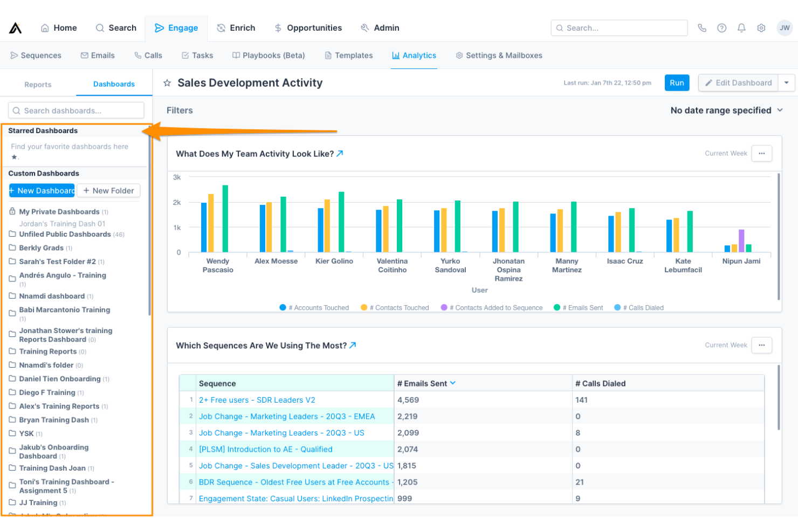
Task: Switch to the Reports sidebar tab
Action: click(x=38, y=85)
